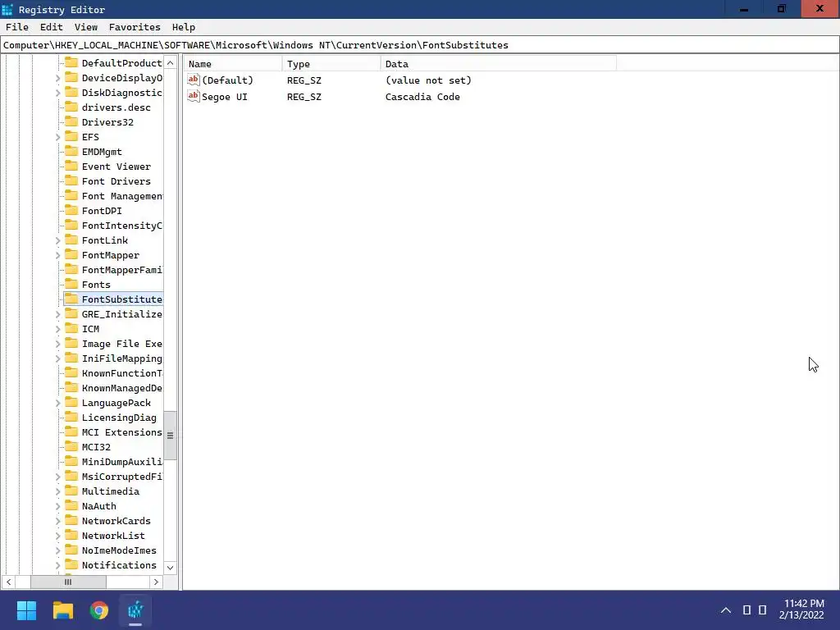Select the FontSubstitutes folder icon
Viewport: 840px width, 630px height.
(71, 299)
